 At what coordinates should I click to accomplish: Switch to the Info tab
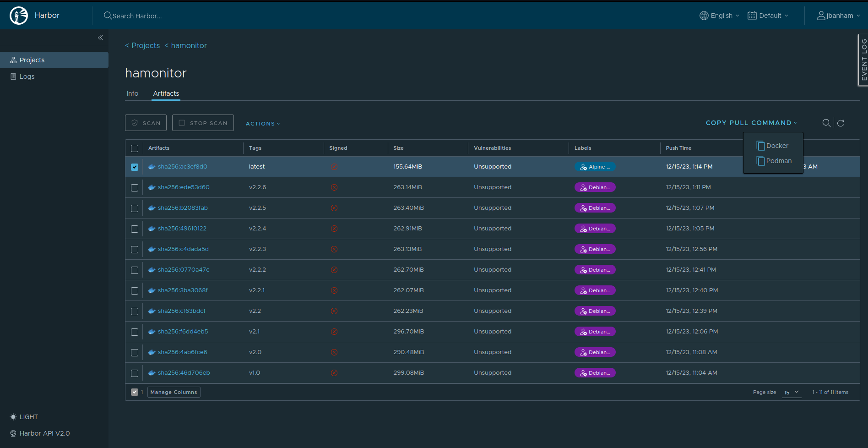tap(132, 93)
